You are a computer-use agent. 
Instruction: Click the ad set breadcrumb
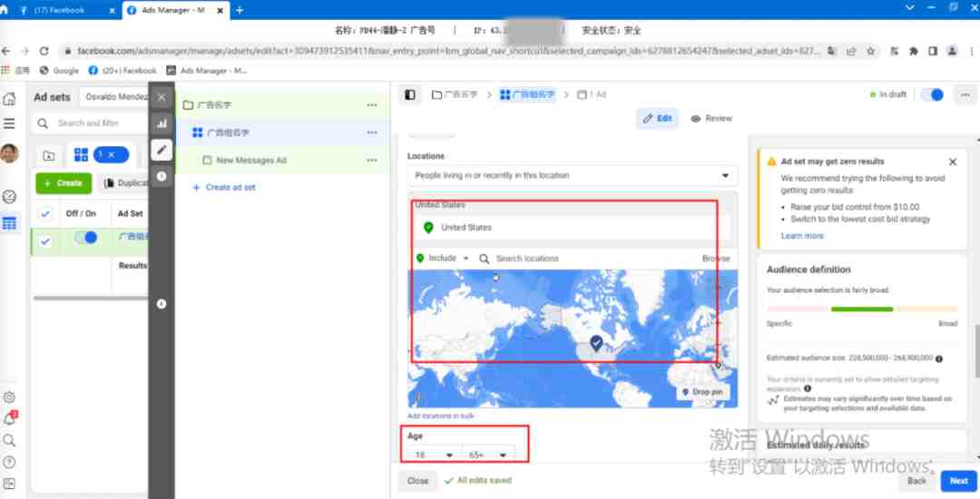click(527, 95)
